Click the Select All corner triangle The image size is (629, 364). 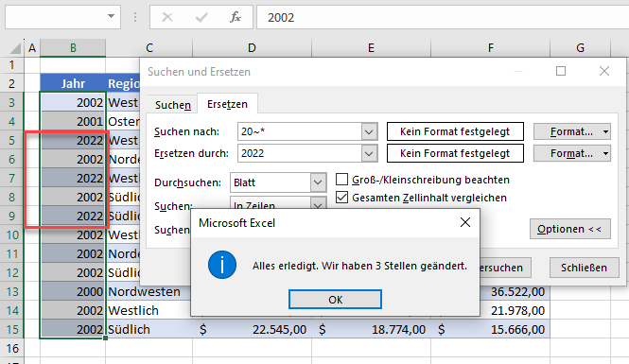pos(15,48)
